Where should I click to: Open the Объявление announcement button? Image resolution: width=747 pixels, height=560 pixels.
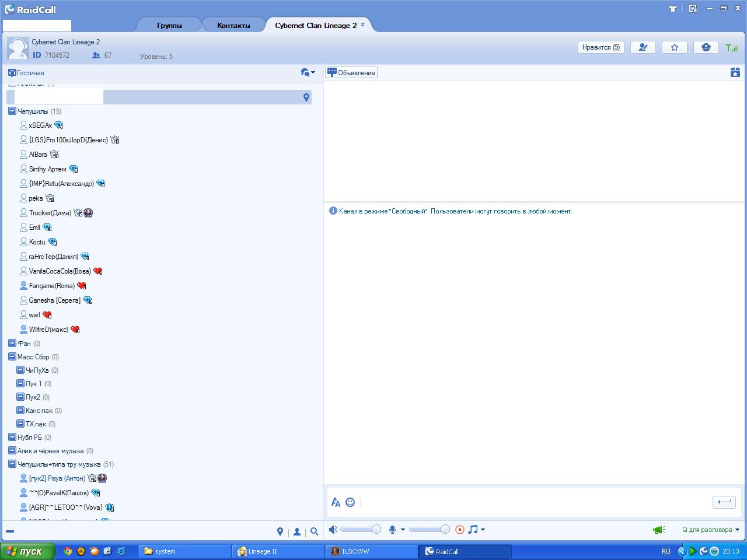351,72
